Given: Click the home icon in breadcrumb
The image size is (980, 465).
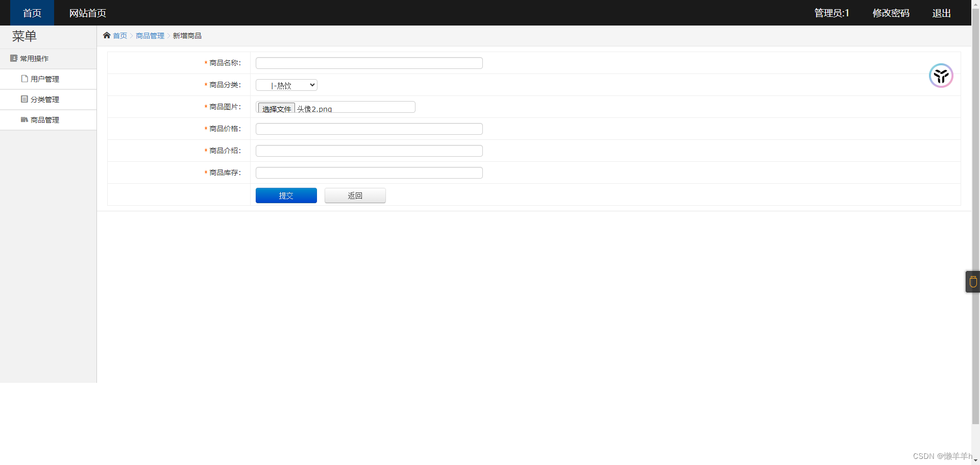Looking at the screenshot, I should coord(107,35).
